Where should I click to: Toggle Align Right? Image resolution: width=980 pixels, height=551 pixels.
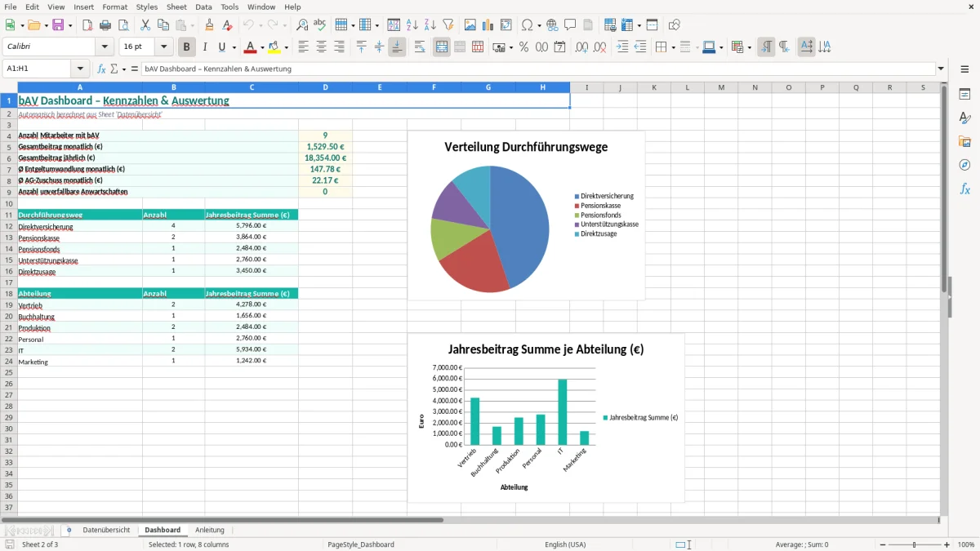[339, 47]
